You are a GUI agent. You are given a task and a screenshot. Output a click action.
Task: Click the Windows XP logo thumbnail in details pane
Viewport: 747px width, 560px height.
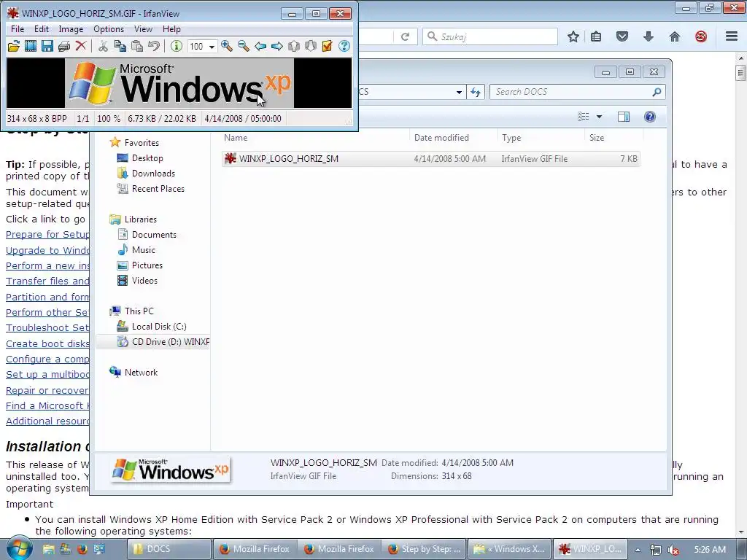(x=171, y=470)
